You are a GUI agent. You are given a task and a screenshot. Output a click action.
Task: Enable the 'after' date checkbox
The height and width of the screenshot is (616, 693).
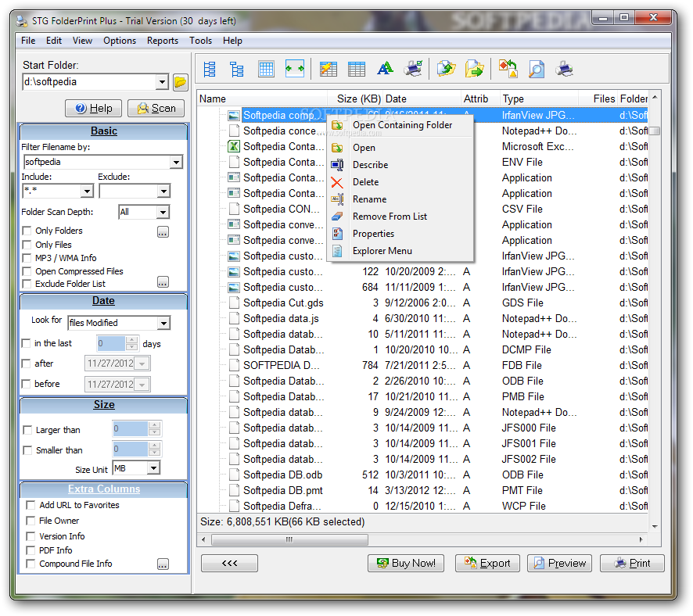(x=26, y=364)
